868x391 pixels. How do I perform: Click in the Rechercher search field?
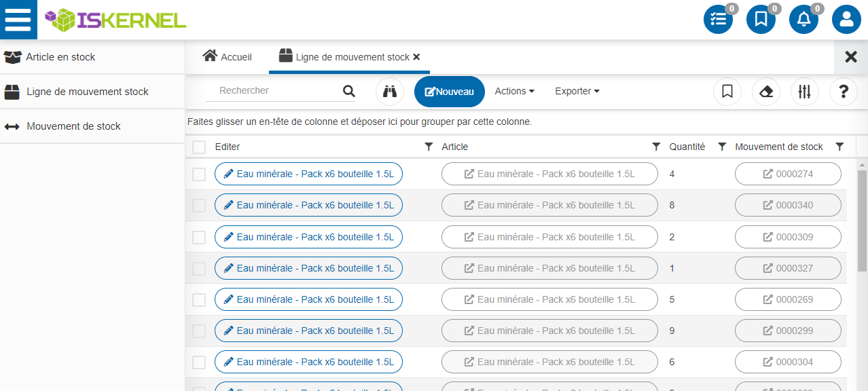click(x=275, y=91)
